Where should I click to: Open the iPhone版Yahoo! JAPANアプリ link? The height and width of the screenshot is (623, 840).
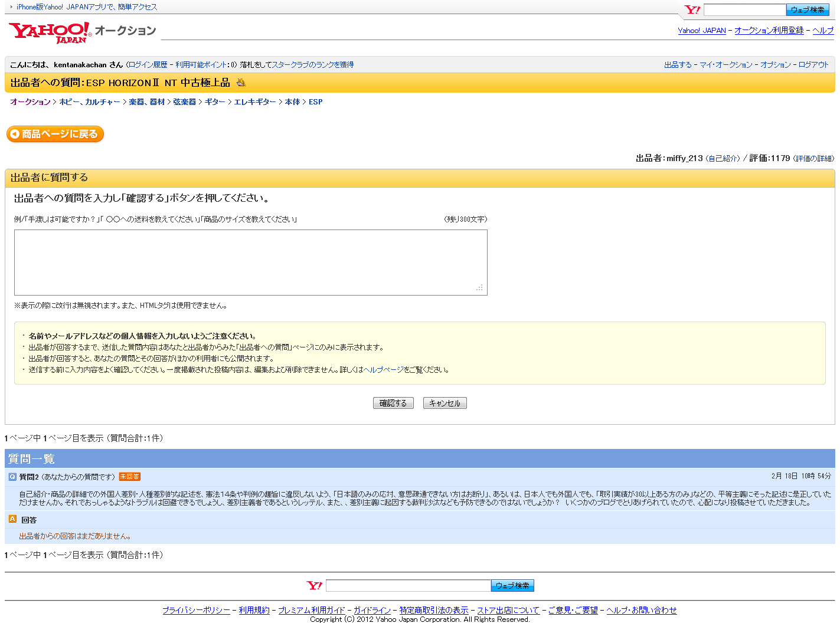pyautogui.click(x=87, y=7)
